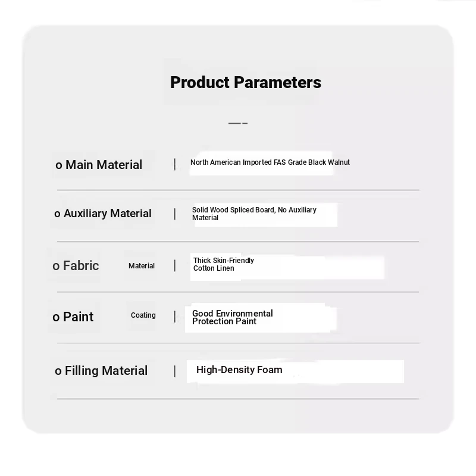Click the dash divider under the heading

click(x=238, y=123)
